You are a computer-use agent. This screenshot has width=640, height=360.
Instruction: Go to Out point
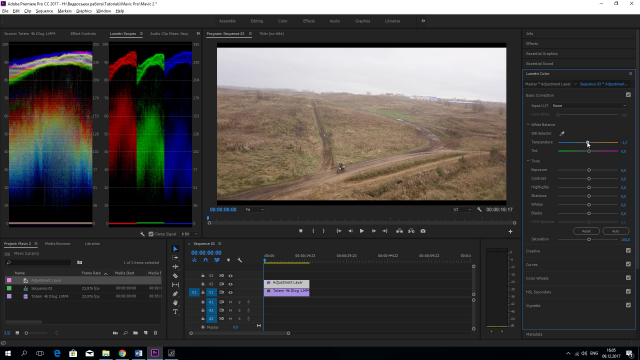coord(385,231)
